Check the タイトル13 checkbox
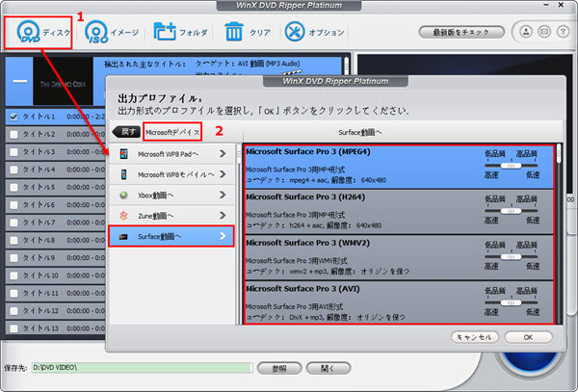This screenshot has width=578, height=392. click(13, 328)
